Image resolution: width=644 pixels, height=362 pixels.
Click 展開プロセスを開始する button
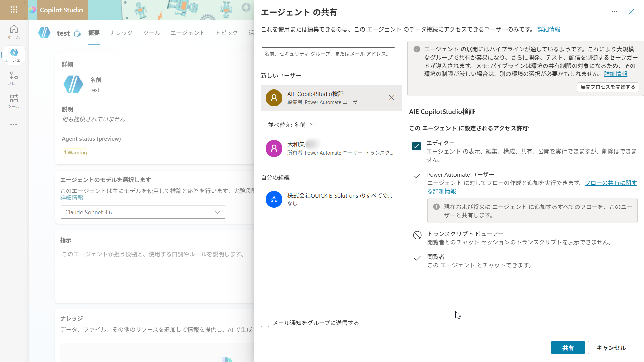point(608,87)
